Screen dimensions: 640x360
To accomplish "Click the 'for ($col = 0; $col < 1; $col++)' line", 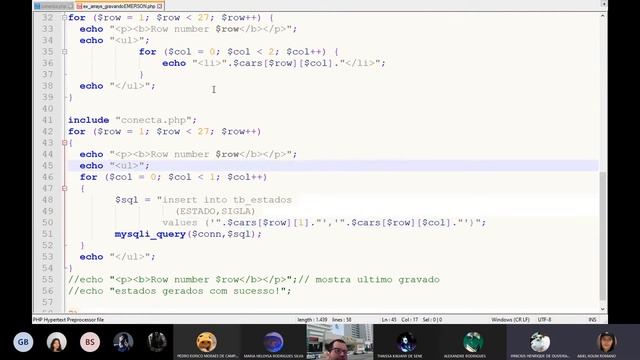I will [173, 177].
